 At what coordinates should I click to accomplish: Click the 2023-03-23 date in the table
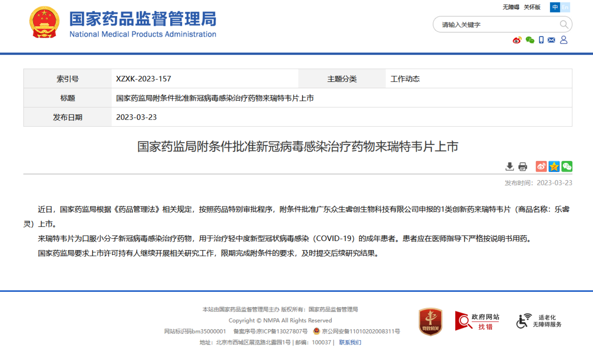pos(136,117)
